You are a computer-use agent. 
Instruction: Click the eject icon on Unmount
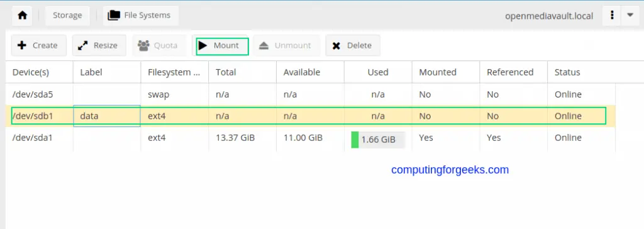point(264,45)
